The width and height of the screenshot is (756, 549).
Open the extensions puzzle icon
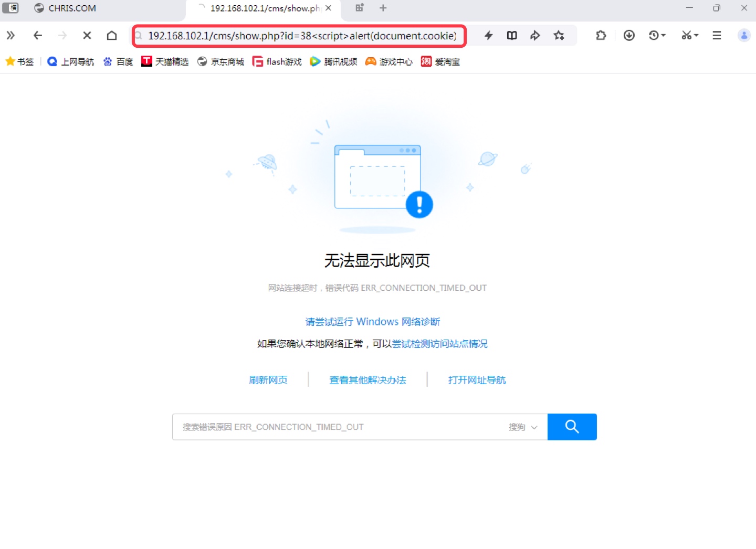[601, 35]
